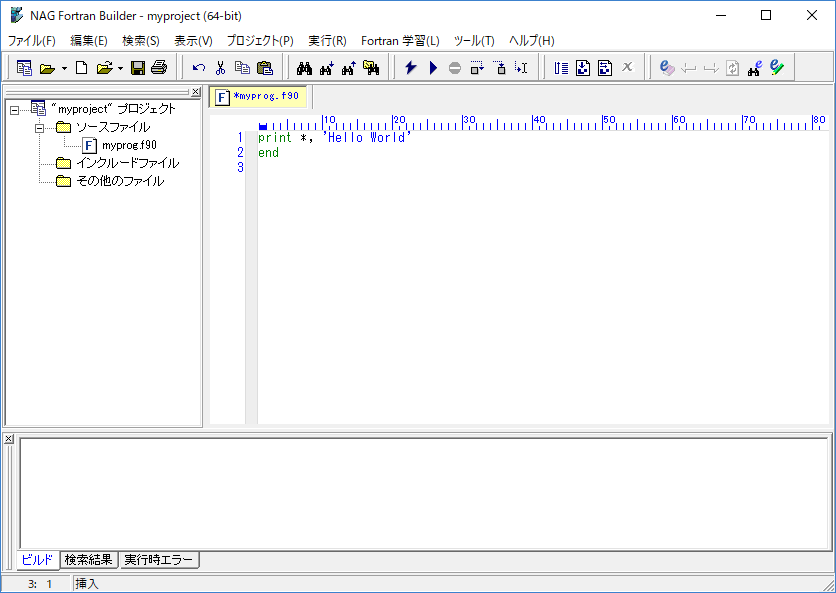Viewport: 836px width, 593px height.
Task: Collapse the ソースファイル folder node
Action: coord(39,127)
